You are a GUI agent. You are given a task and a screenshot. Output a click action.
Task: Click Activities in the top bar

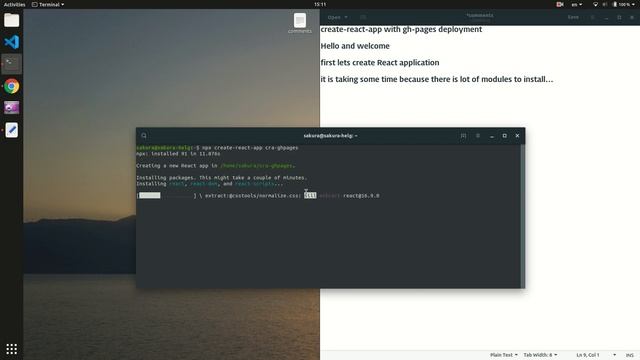[14, 4]
